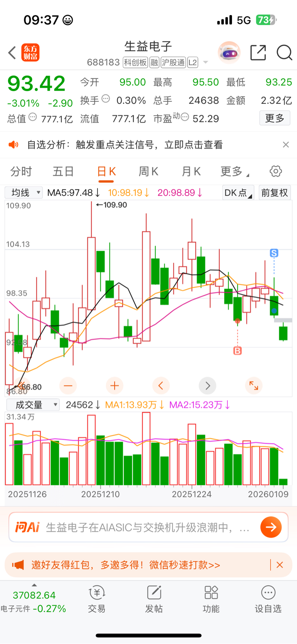Close the red packet invite banner
297x644 pixels.
tap(280, 565)
